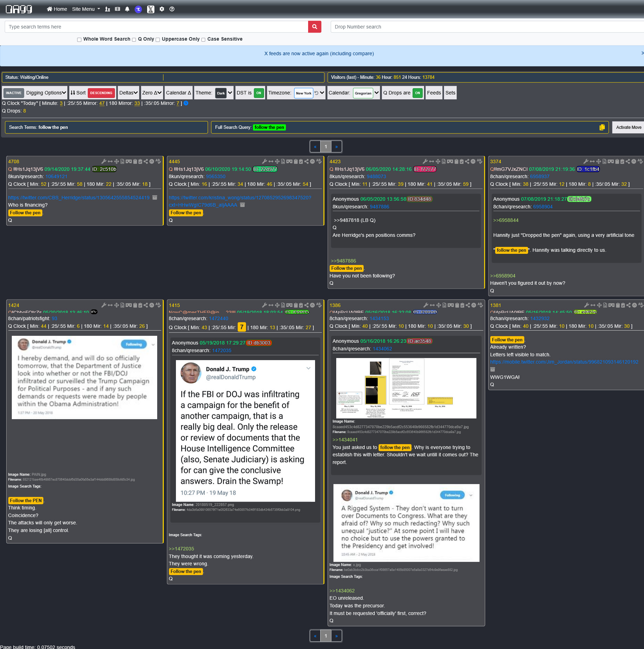644x649 pixels.
Task: Check the Q Only checkbox
Action: click(134, 40)
